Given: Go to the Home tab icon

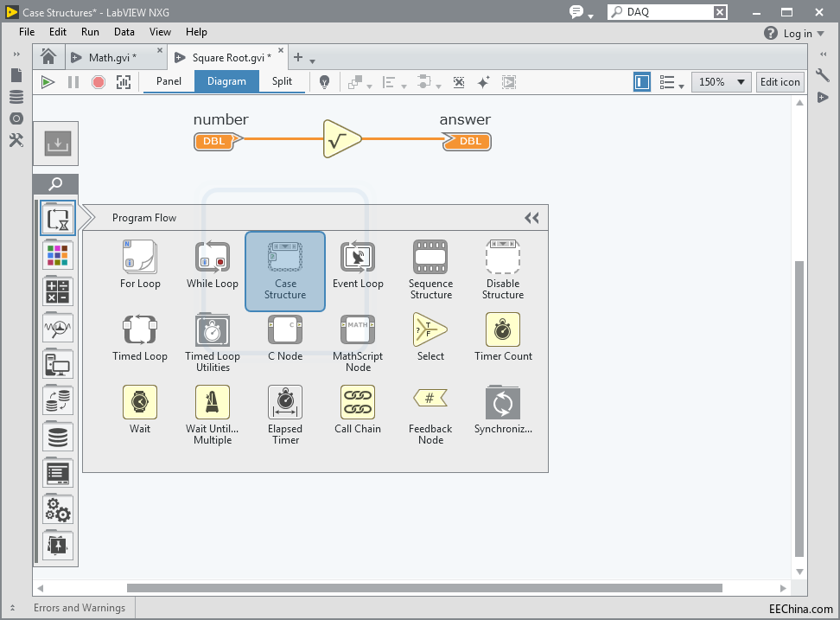Looking at the screenshot, I should (x=48, y=56).
